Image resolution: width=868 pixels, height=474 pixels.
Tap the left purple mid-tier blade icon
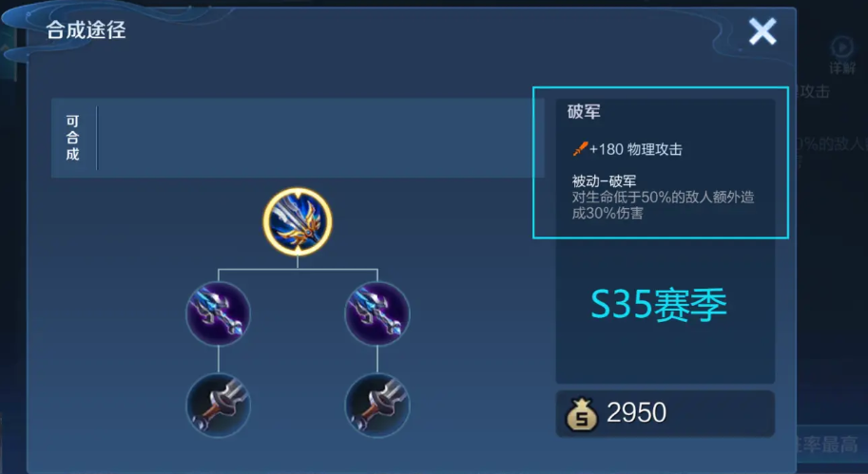(218, 313)
